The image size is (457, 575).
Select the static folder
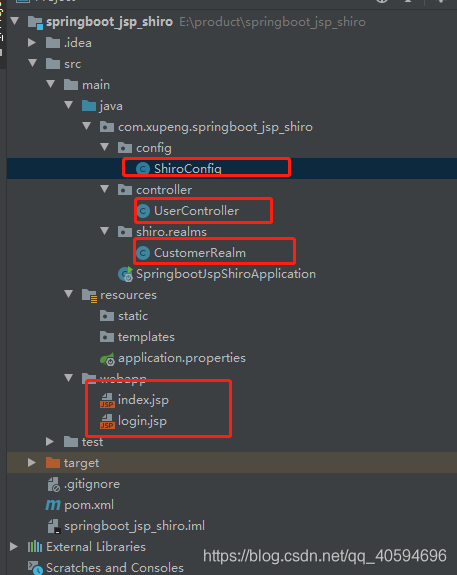coord(133,316)
